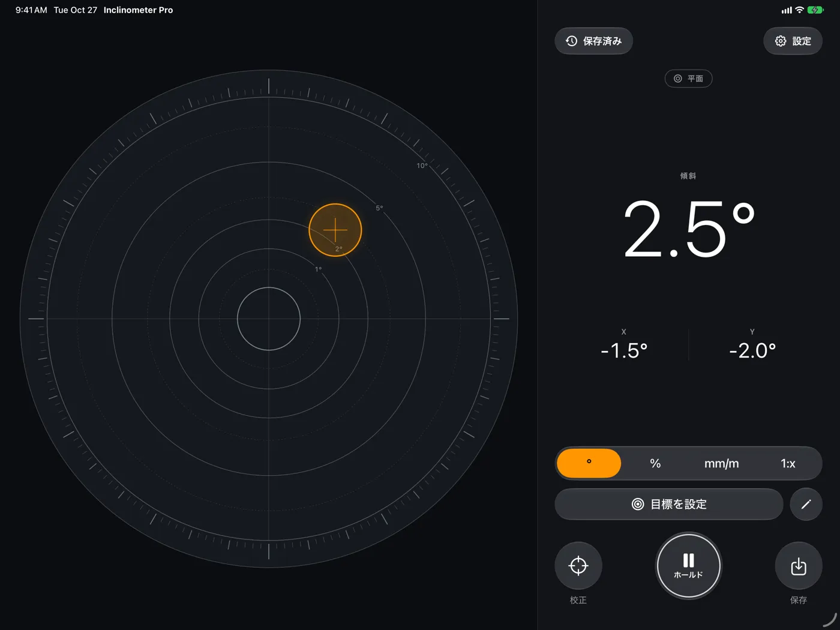The height and width of the screenshot is (630, 840).
Task: Click the date Tue Oct 27
Action: 76,10
